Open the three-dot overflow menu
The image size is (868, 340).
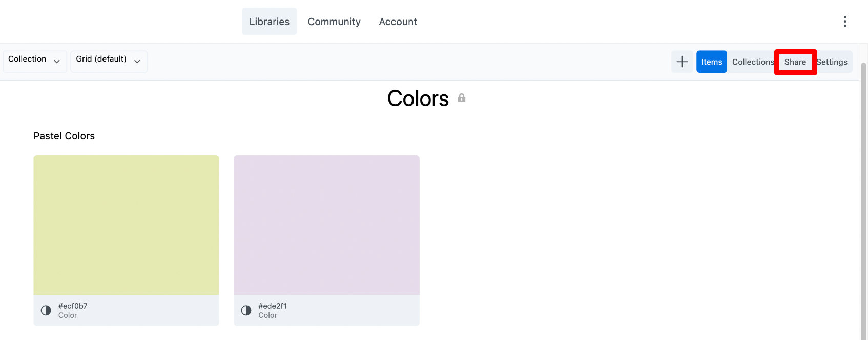tap(844, 22)
